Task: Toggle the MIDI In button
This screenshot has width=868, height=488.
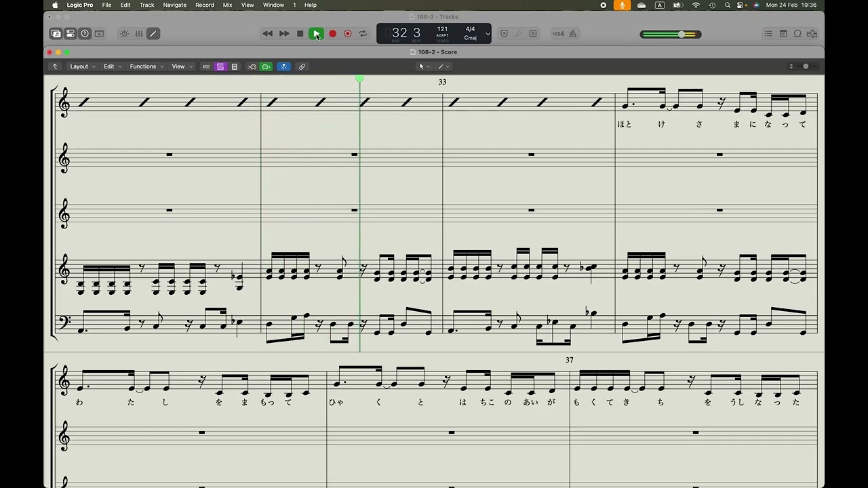Action: pyautogui.click(x=252, y=66)
